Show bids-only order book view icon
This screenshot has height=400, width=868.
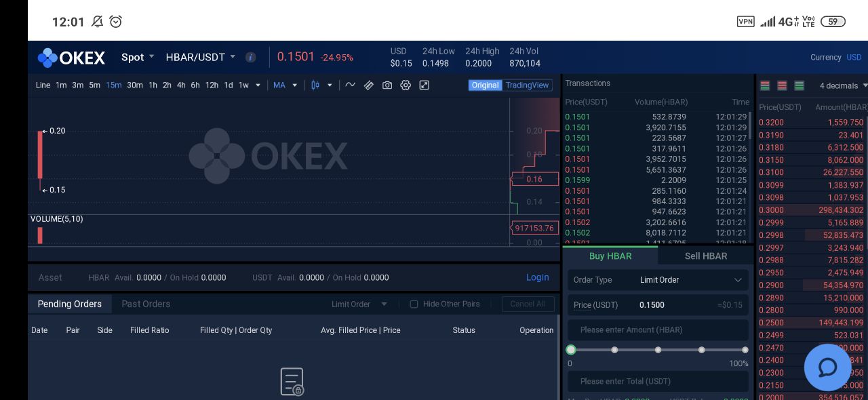tap(800, 85)
